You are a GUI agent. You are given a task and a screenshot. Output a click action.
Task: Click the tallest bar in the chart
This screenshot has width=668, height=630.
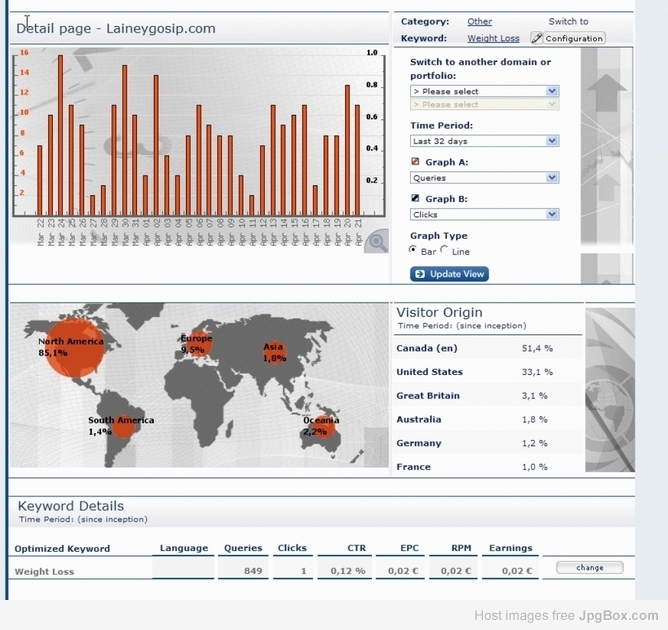[x=60, y=135]
